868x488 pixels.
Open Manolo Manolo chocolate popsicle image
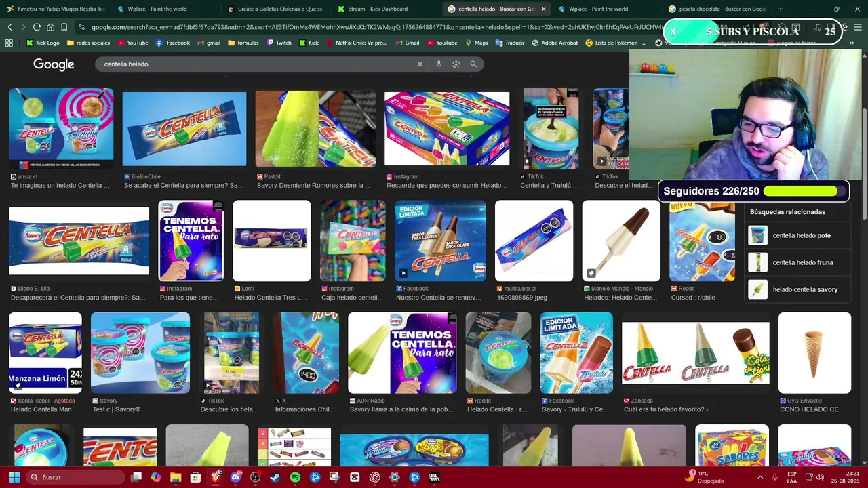pyautogui.click(x=621, y=241)
